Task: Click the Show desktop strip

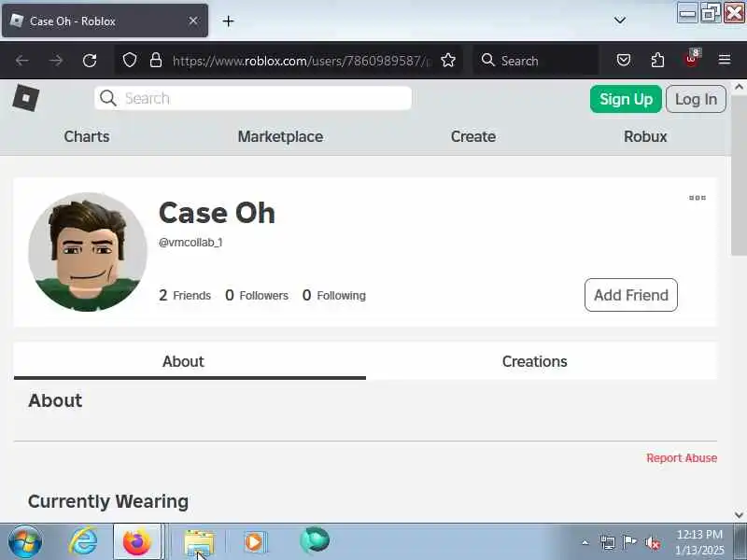Action: tap(740, 542)
